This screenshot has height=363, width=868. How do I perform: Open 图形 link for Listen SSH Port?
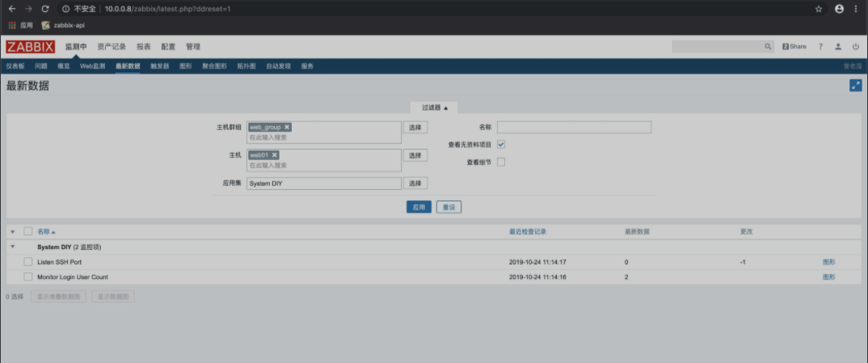tap(828, 262)
